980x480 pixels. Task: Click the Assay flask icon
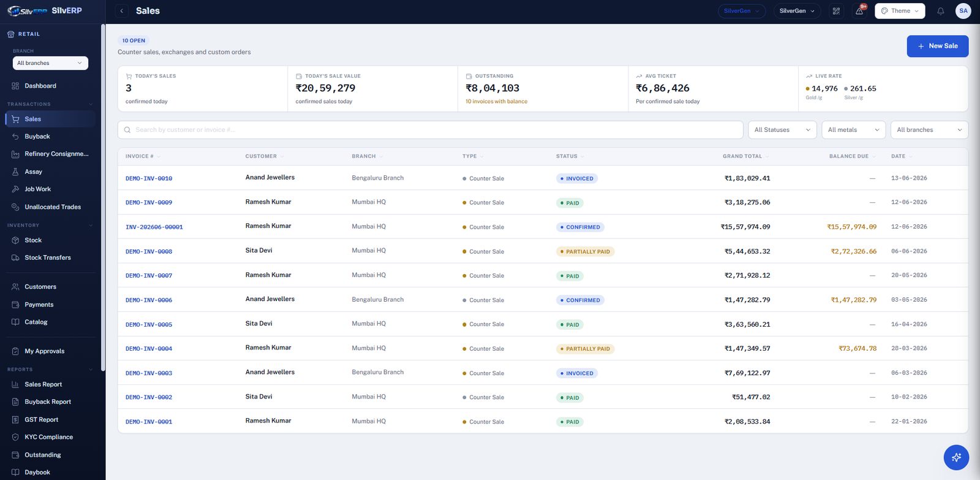click(15, 172)
